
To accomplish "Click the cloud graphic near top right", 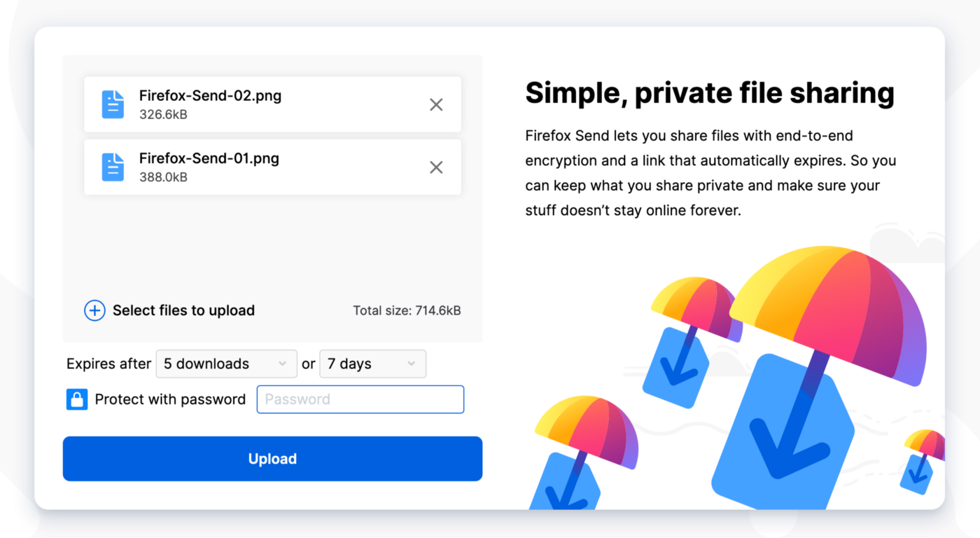I will click(903, 242).
